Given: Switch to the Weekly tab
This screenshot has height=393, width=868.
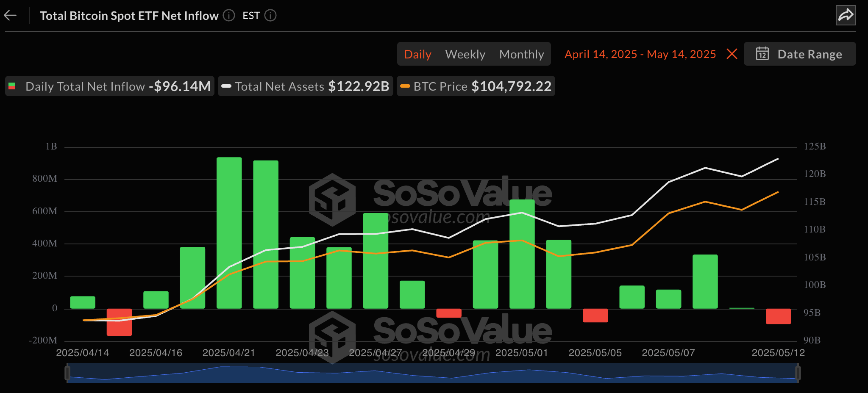Looking at the screenshot, I should [465, 54].
